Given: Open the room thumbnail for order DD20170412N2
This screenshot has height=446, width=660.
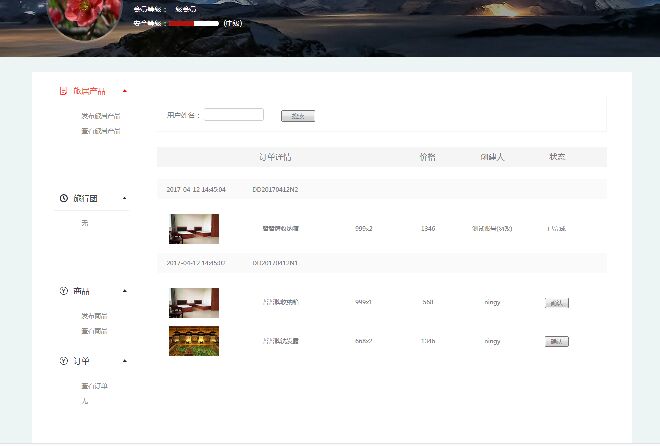Looking at the screenshot, I should [194, 229].
